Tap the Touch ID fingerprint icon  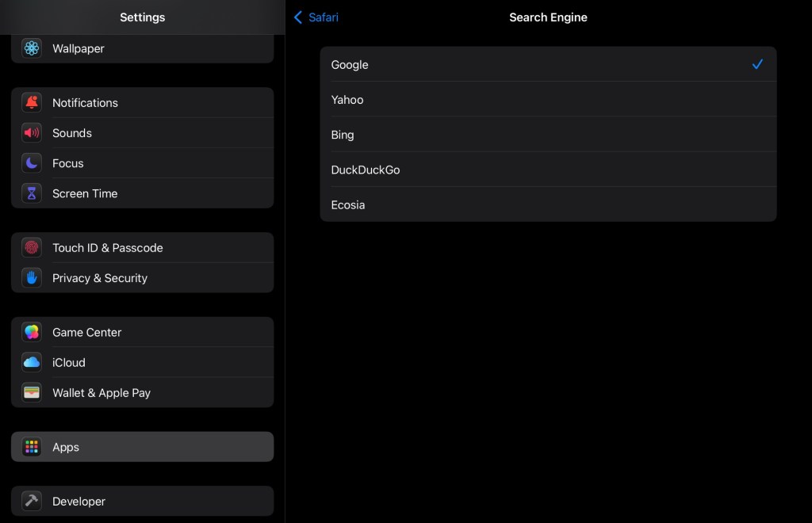click(x=32, y=248)
